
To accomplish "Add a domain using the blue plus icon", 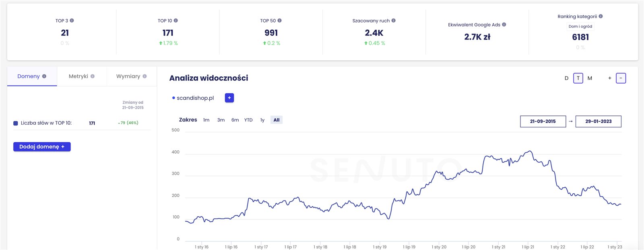I will click(229, 98).
